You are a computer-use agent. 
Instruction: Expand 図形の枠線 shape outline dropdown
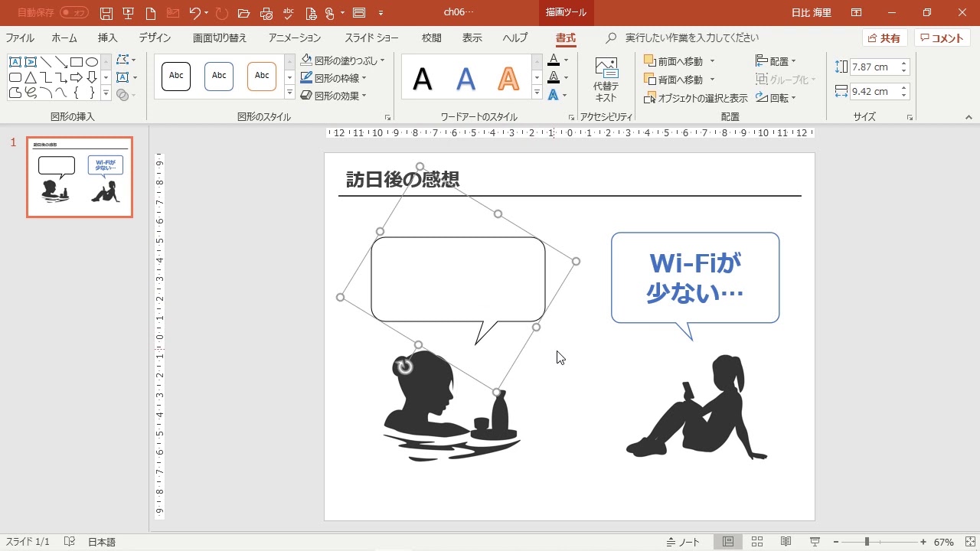tap(364, 78)
